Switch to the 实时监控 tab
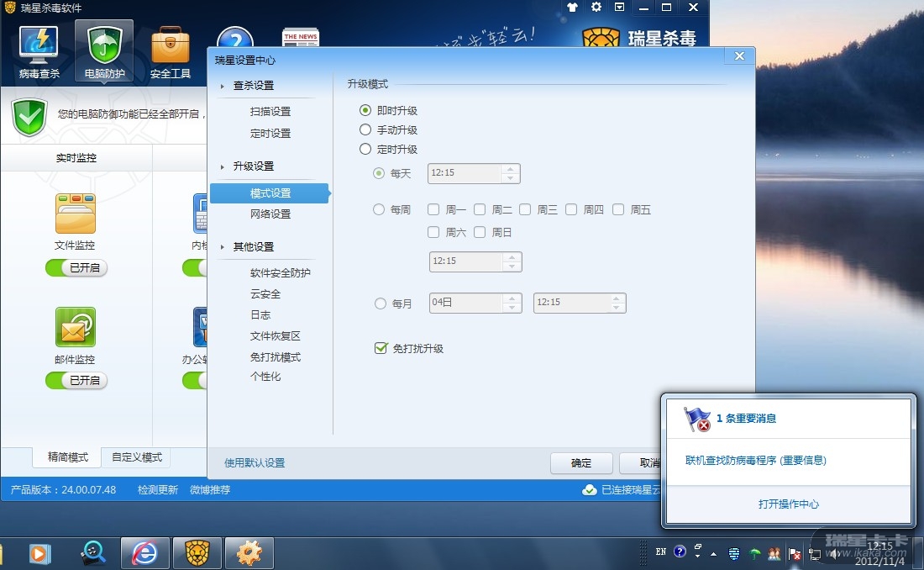Screen dimensions: 924x570 [x=76, y=158]
